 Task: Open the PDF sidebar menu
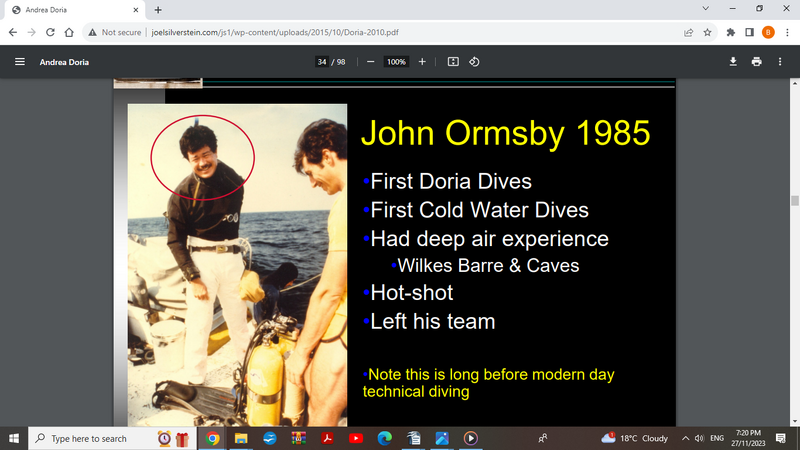tap(19, 61)
